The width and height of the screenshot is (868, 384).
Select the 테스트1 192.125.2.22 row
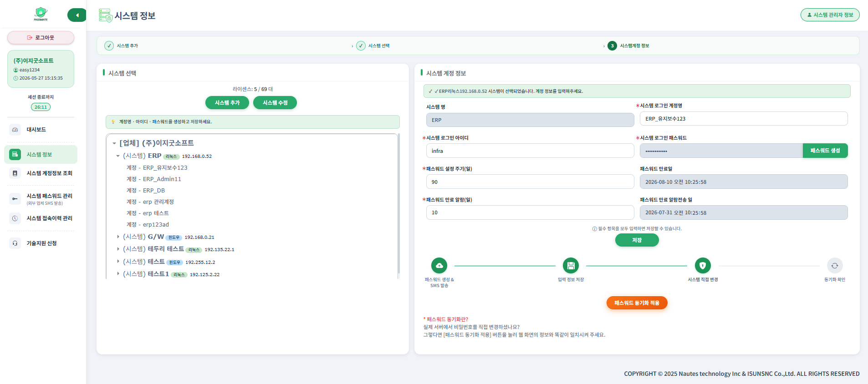[171, 274]
